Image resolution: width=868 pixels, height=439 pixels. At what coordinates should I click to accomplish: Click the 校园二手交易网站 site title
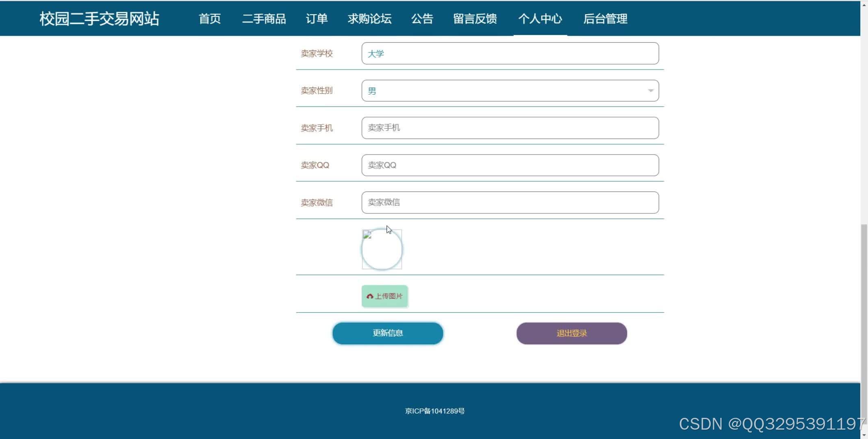100,19
